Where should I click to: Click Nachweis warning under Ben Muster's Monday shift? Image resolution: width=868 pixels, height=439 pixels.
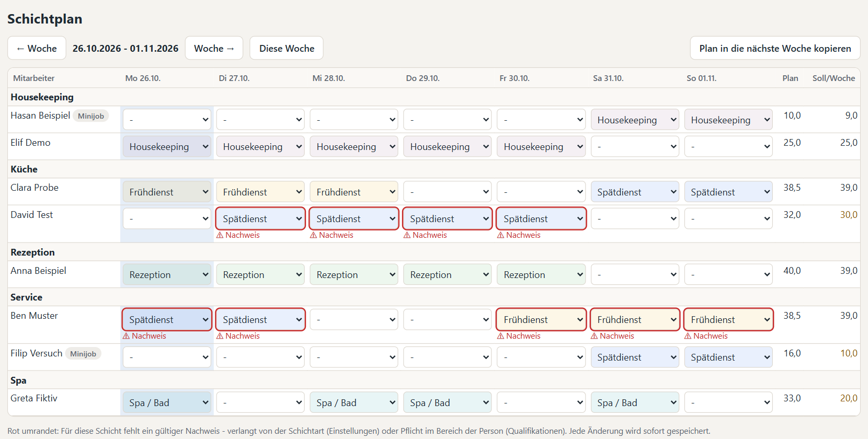[x=144, y=336]
